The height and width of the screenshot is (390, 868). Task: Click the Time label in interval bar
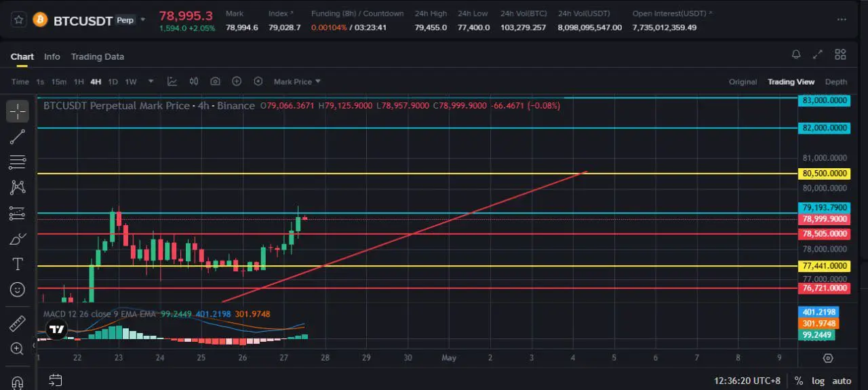tap(20, 81)
